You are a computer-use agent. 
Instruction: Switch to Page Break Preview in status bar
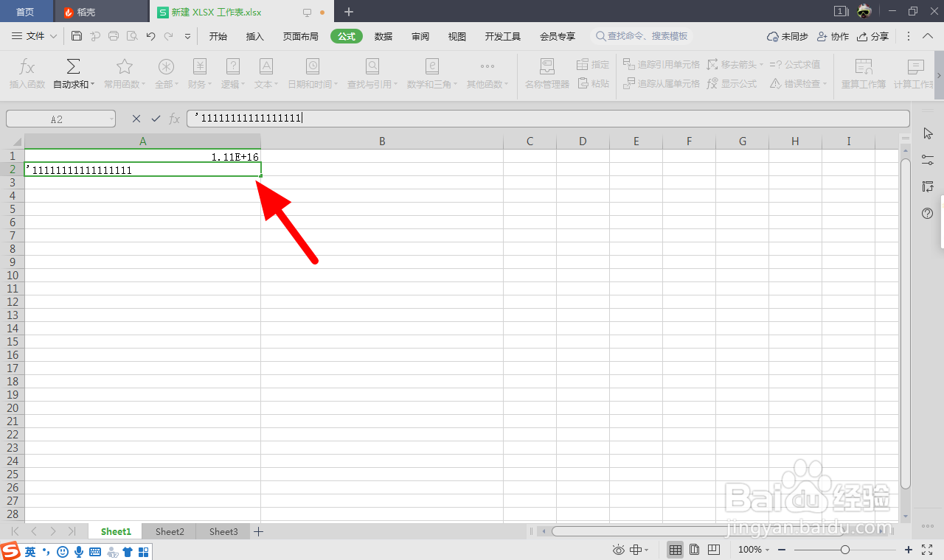713,550
